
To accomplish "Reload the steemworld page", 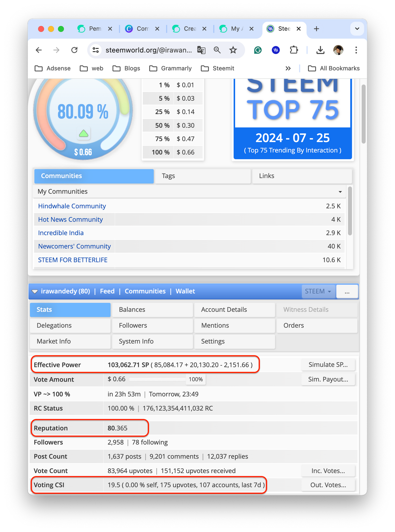I will click(74, 50).
